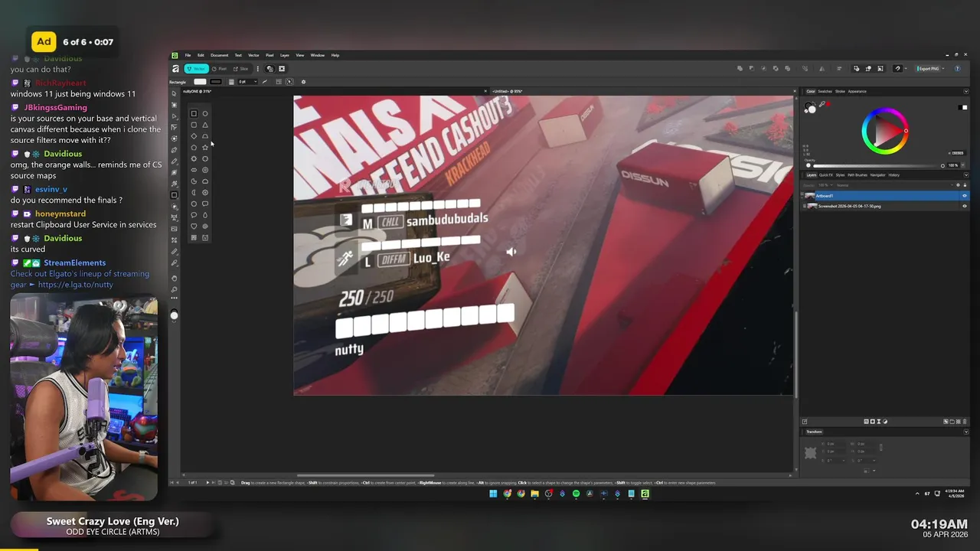Activate the Artboard tool in left toolbar
The width and height of the screenshot is (980, 551).
click(174, 105)
